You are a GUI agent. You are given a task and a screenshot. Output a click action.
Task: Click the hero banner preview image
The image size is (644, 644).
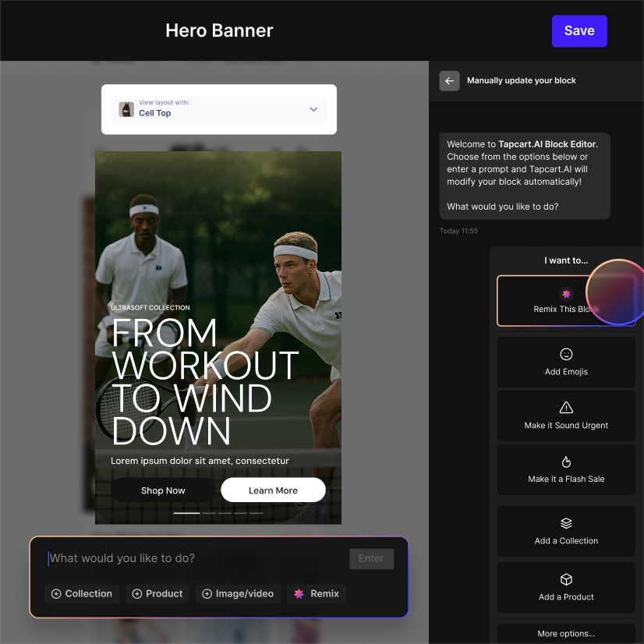218,338
